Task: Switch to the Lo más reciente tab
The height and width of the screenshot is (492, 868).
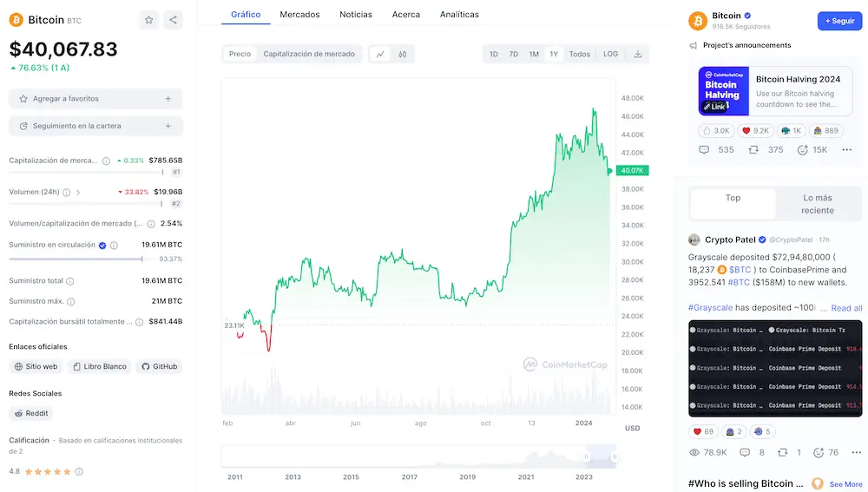Action: point(817,204)
